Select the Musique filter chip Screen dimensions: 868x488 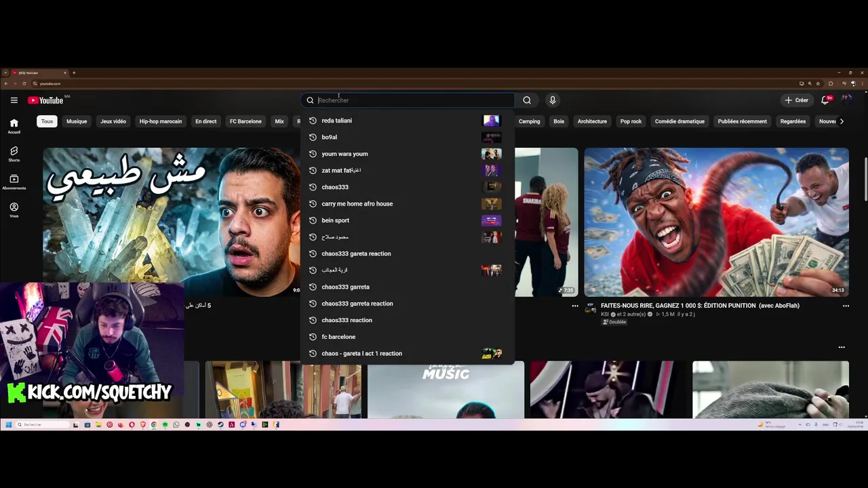tap(77, 121)
